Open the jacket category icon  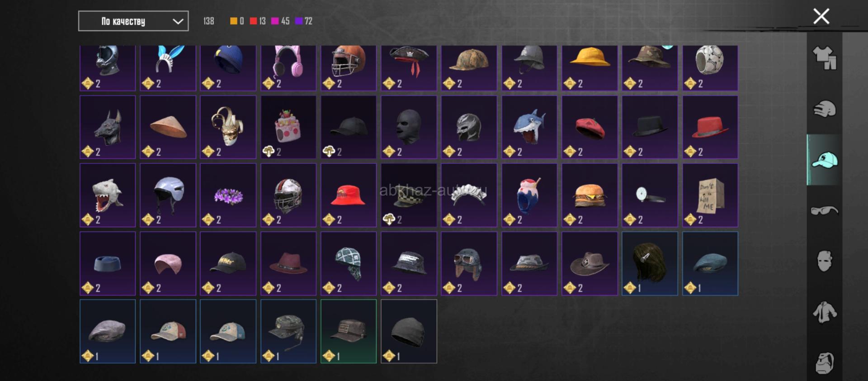click(x=824, y=312)
